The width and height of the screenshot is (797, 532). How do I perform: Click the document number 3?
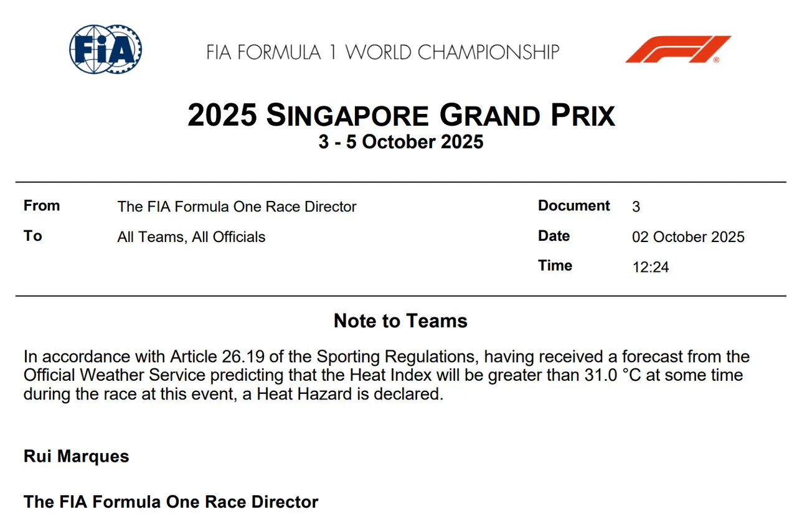point(636,207)
